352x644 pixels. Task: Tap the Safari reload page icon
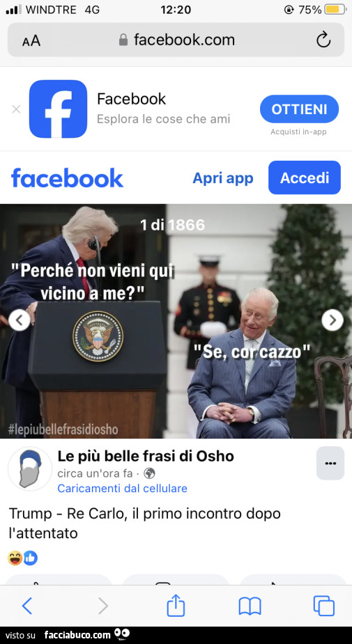coord(323,40)
